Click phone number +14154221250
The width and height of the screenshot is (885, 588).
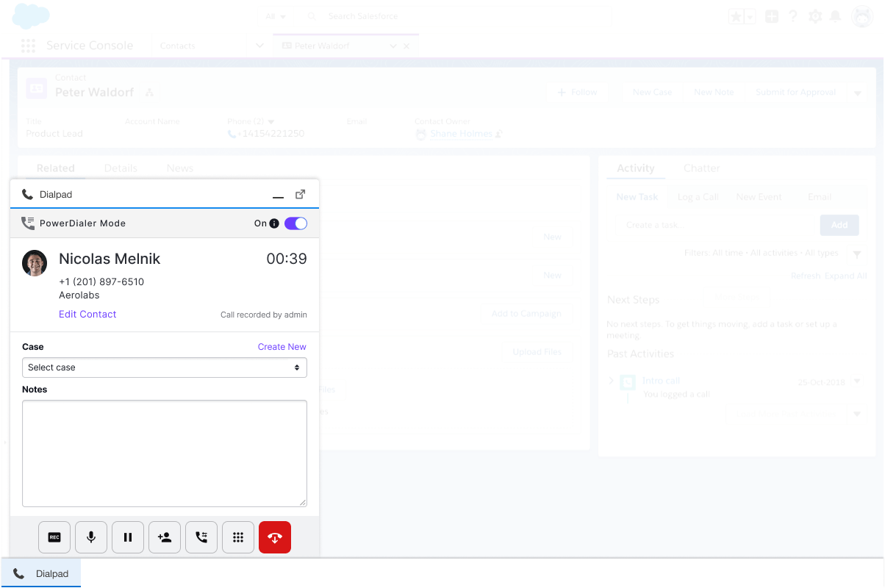point(270,134)
